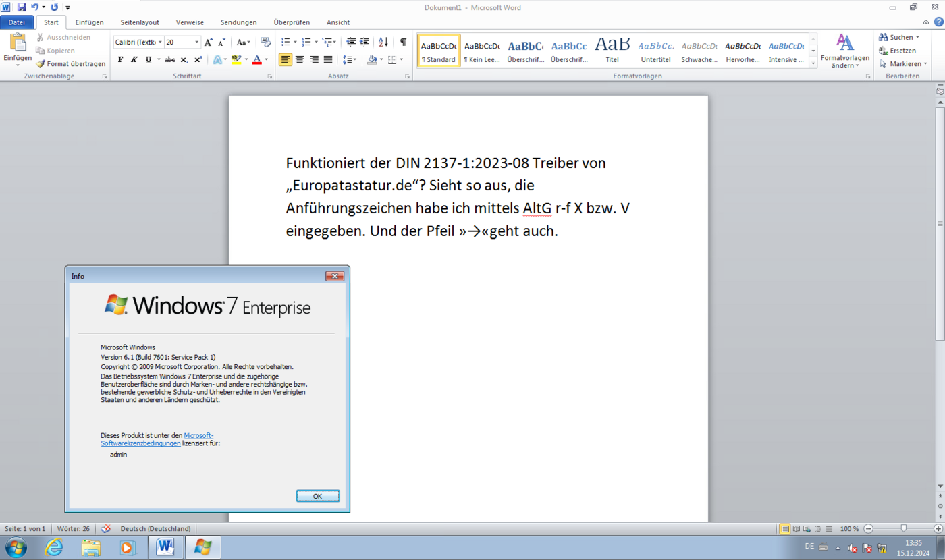Click network warning tray icon
The image size is (945, 560).
(881, 549)
